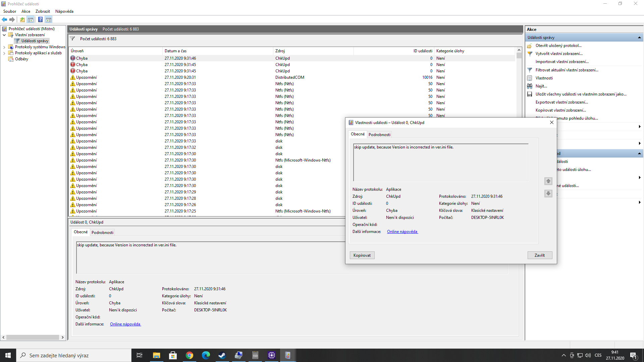Click the folder Up-one-level toolbar icon
This screenshot has height=362, width=644.
(x=22, y=19)
